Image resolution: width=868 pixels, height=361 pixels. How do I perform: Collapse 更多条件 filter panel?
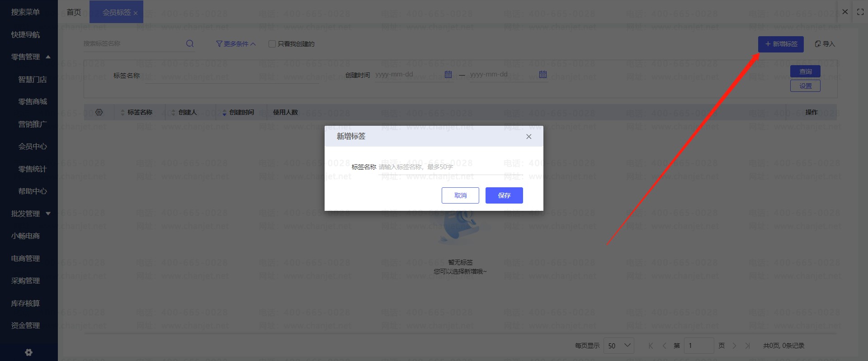[x=236, y=44]
